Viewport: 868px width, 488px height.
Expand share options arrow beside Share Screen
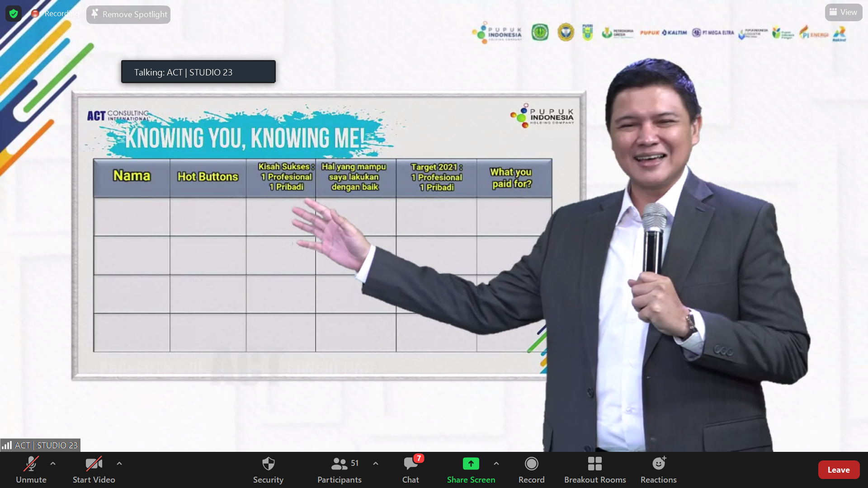pos(496,464)
